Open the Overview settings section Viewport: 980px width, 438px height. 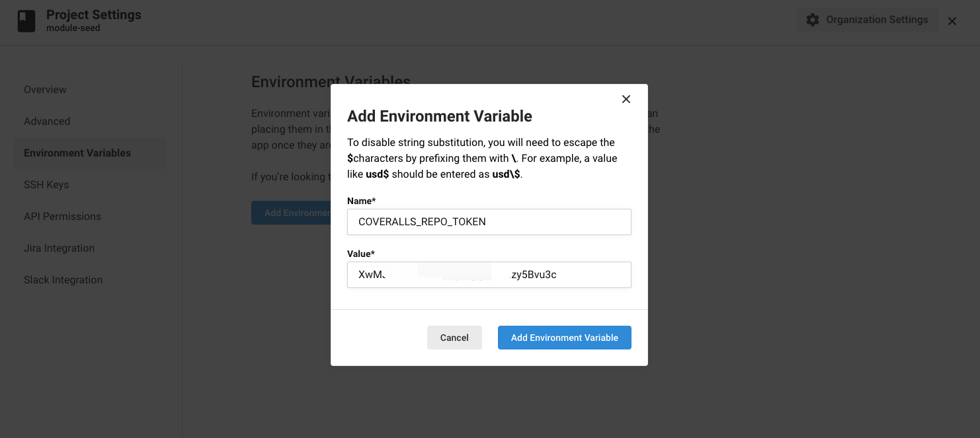point(45,90)
